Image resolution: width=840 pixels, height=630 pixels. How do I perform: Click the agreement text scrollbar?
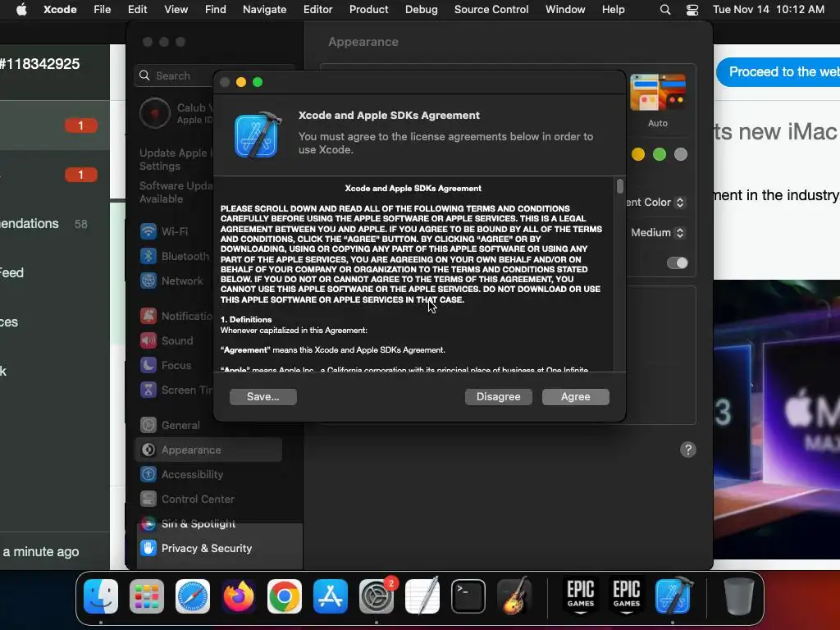(x=620, y=186)
